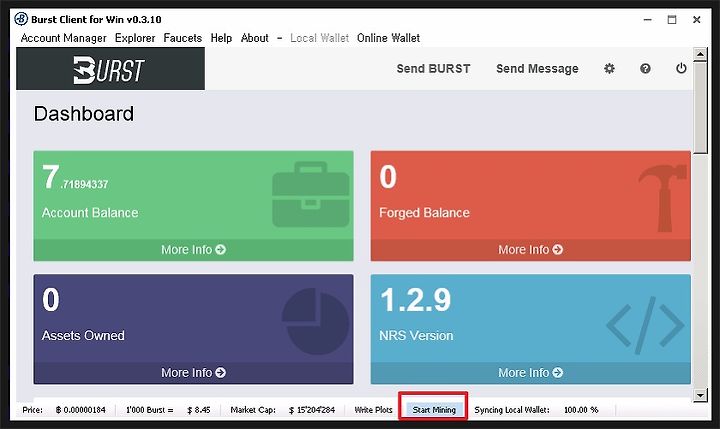The image size is (720, 429).
Task: Open the Explorer menu
Action: coord(135,38)
